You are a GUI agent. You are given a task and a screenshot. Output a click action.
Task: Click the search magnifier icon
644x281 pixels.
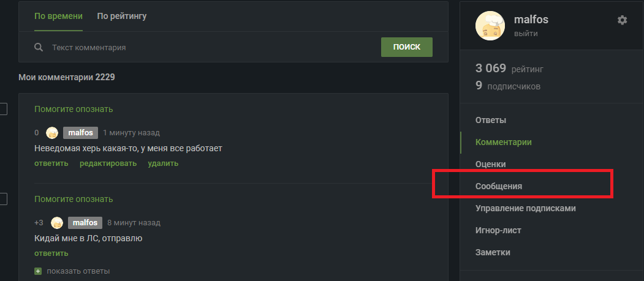39,47
